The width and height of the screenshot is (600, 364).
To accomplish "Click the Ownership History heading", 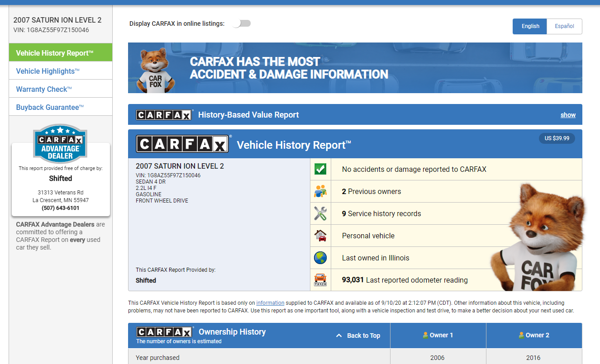I will click(x=232, y=332).
